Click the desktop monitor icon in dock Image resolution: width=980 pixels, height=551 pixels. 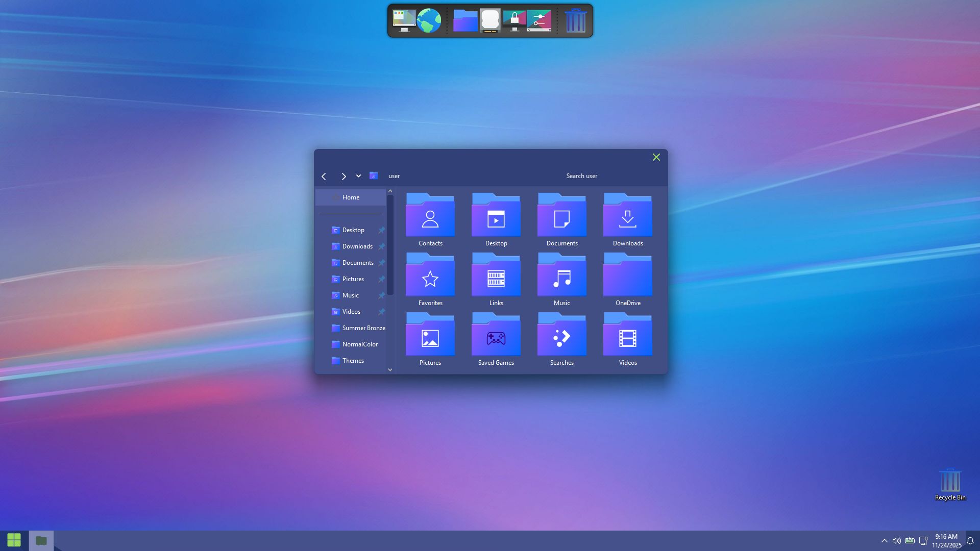pyautogui.click(x=404, y=21)
